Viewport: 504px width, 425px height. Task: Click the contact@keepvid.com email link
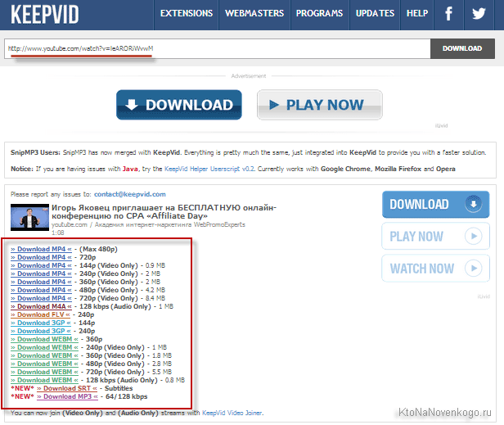pyautogui.click(x=130, y=194)
